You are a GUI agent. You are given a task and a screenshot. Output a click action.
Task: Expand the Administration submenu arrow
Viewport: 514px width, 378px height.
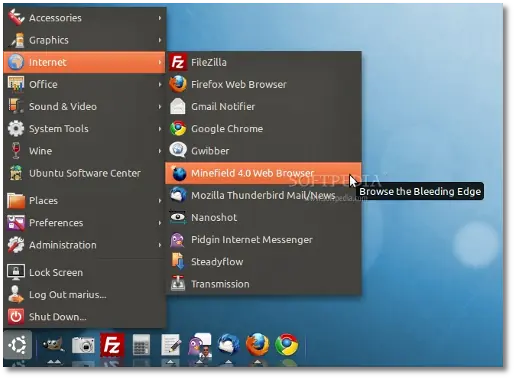pyautogui.click(x=160, y=245)
